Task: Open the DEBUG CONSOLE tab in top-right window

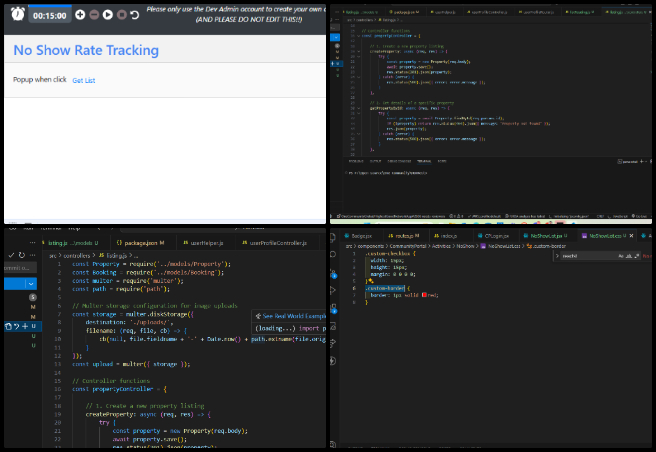Action: click(399, 161)
